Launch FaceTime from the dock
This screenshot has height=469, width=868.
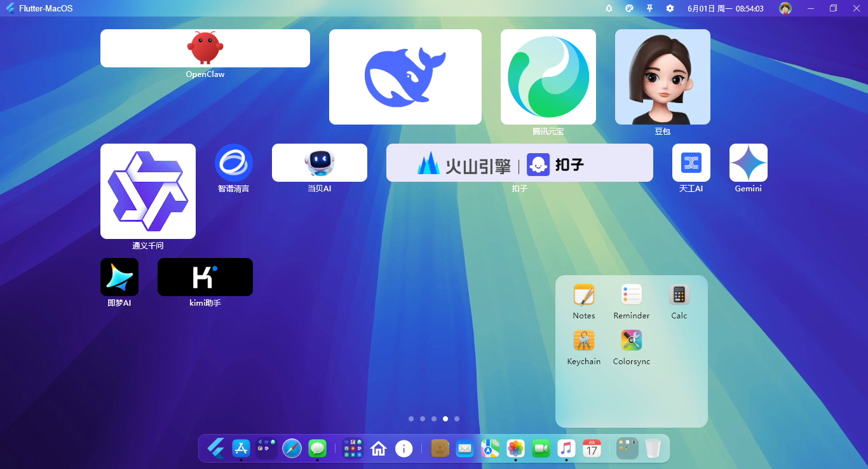[x=541, y=449]
